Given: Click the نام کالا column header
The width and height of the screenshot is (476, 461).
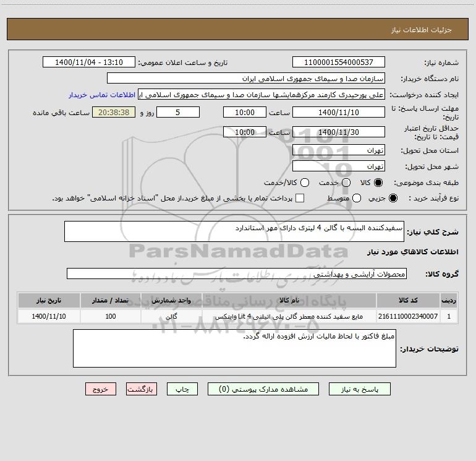Looking at the screenshot, I should coord(289,301).
